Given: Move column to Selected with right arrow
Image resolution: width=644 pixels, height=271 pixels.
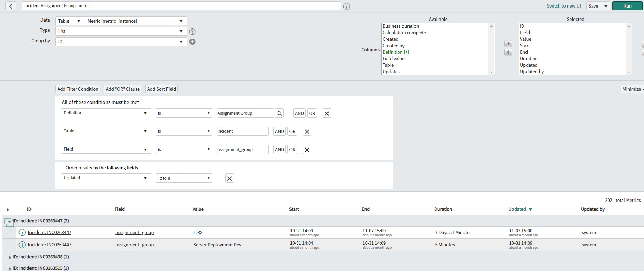Looking at the screenshot, I should pos(508,43).
